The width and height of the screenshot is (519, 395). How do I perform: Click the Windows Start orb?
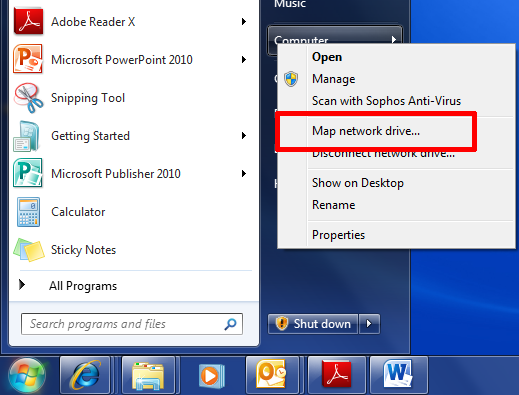tap(27, 376)
